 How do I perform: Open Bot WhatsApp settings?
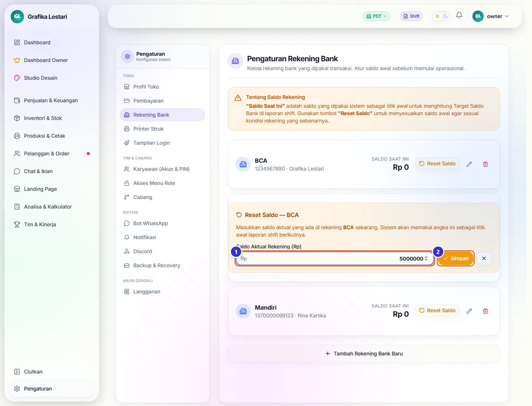[x=163, y=223]
